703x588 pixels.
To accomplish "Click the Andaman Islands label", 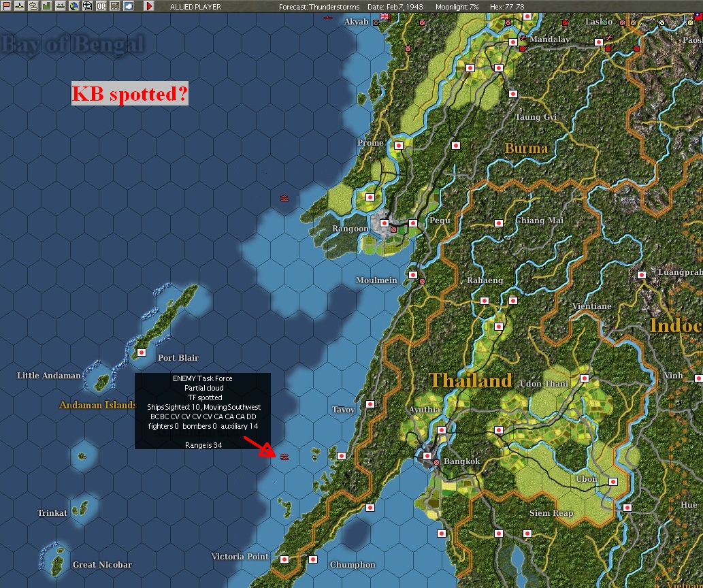I will coord(98,404).
